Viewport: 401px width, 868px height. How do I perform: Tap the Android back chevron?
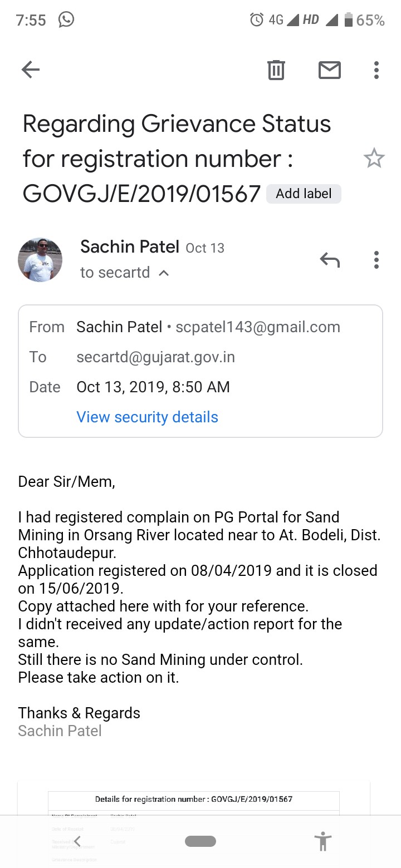pos(78,841)
